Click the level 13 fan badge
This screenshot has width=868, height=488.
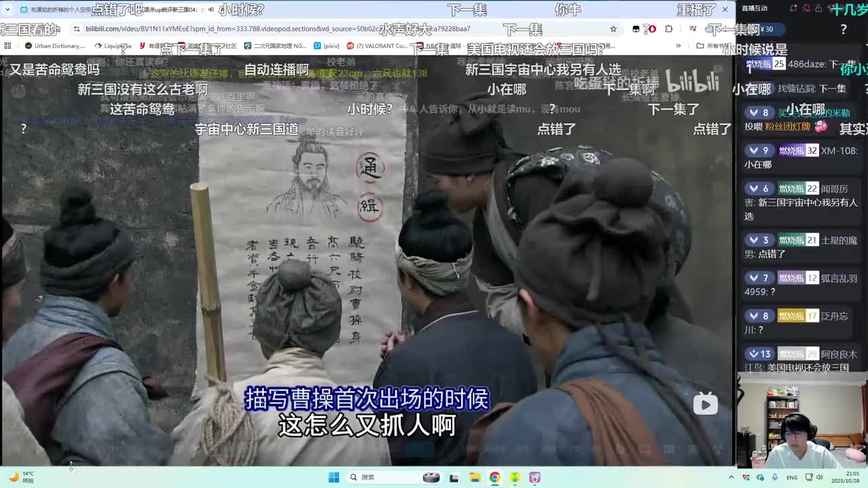(x=759, y=354)
